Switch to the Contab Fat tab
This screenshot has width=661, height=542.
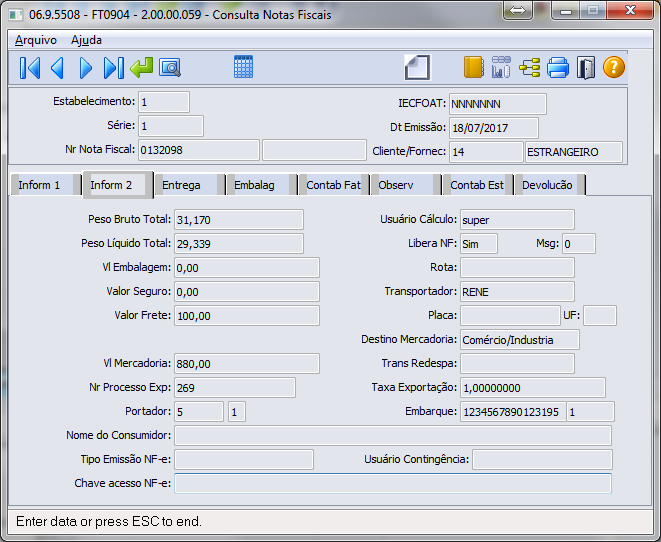[333, 185]
